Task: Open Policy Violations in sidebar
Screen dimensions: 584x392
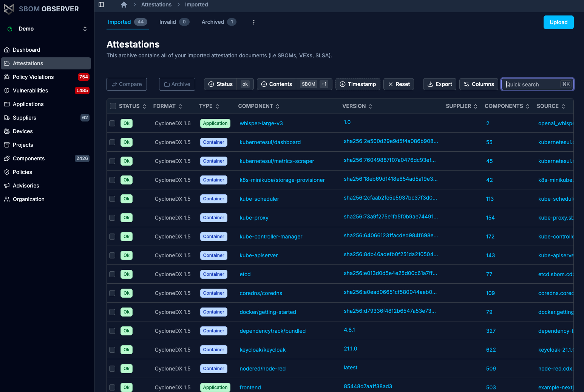Action: pyautogui.click(x=46, y=77)
